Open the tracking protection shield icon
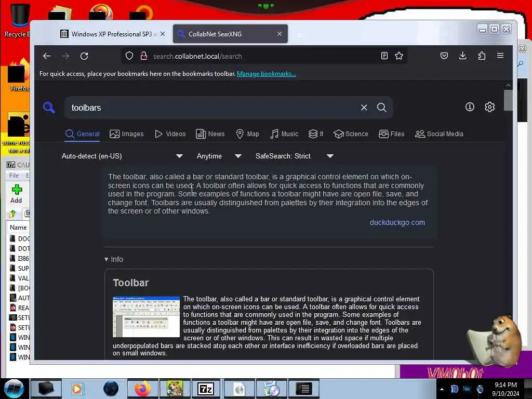Viewport: 532px width, 399px height. point(129,56)
